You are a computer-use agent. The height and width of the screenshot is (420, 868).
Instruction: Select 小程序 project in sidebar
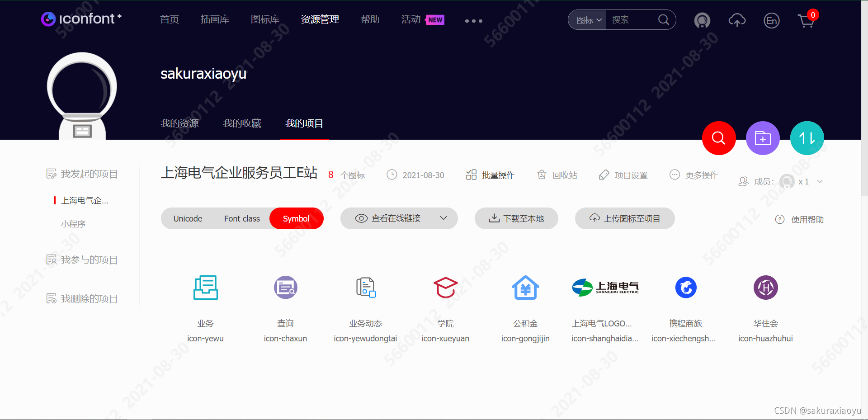click(x=73, y=224)
